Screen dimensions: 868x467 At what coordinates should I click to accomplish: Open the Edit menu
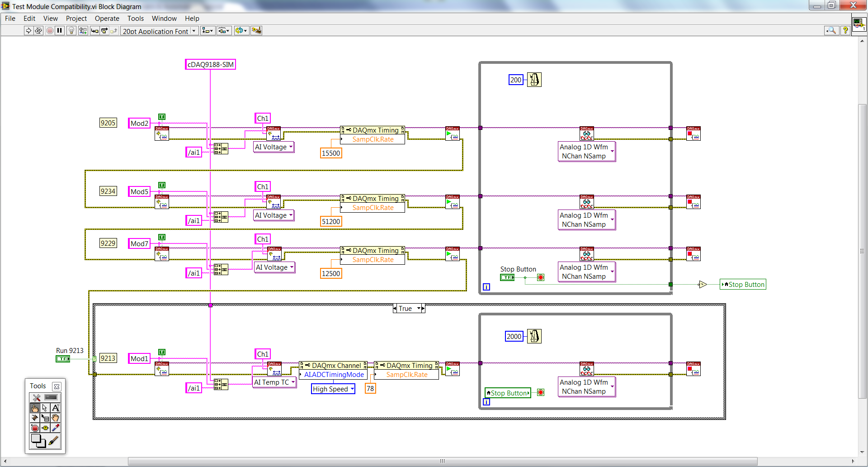click(x=29, y=18)
